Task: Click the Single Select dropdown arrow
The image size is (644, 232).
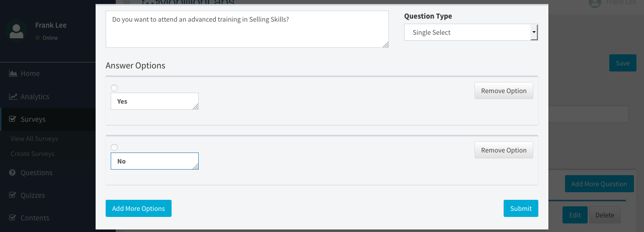Action: click(x=534, y=32)
